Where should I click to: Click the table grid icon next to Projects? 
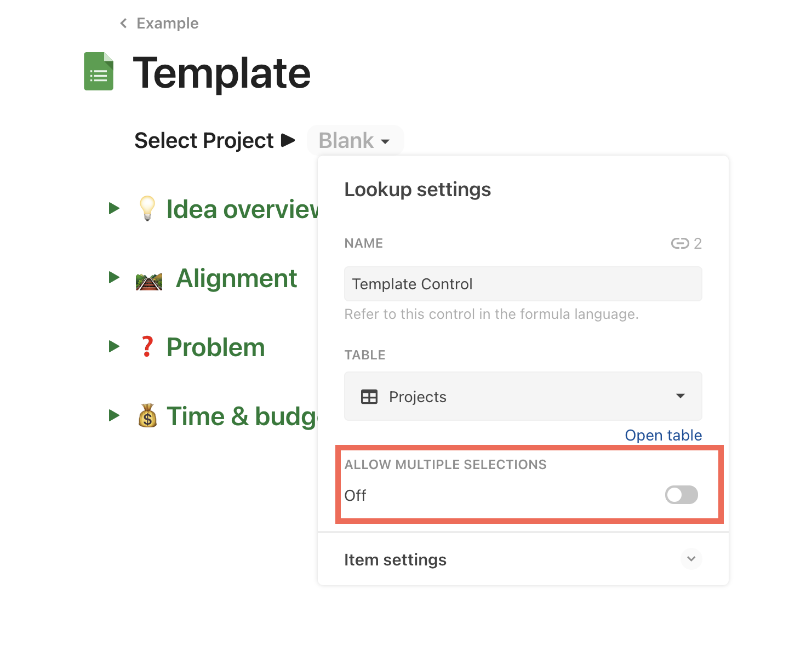[369, 397]
